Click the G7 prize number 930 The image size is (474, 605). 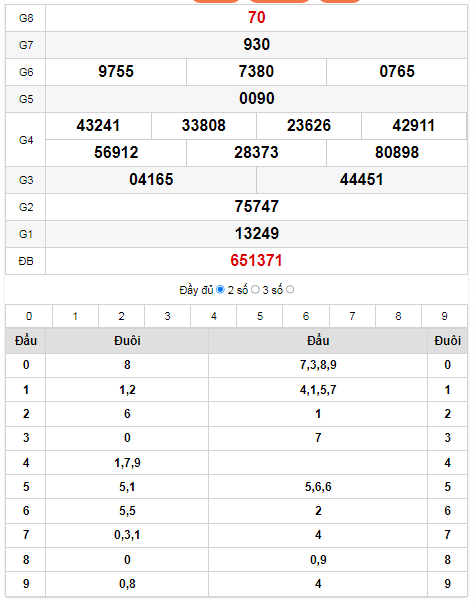pos(257,44)
